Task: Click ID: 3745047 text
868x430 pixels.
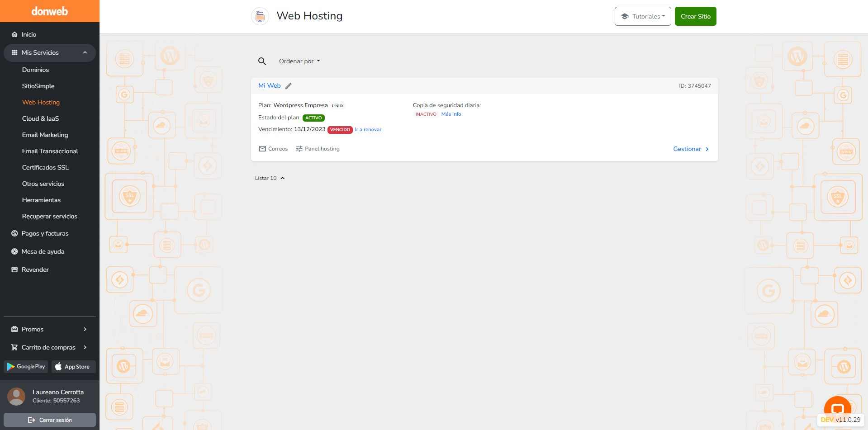Action: point(695,86)
